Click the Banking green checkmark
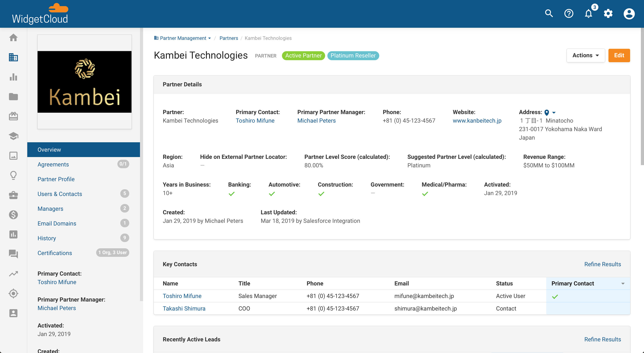644x353 pixels. click(x=231, y=194)
